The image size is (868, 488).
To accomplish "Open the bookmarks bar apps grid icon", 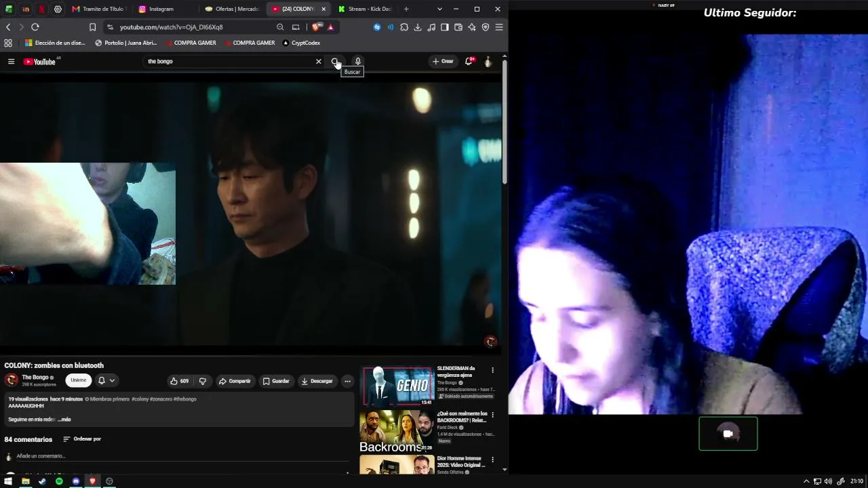I will tap(8, 43).
